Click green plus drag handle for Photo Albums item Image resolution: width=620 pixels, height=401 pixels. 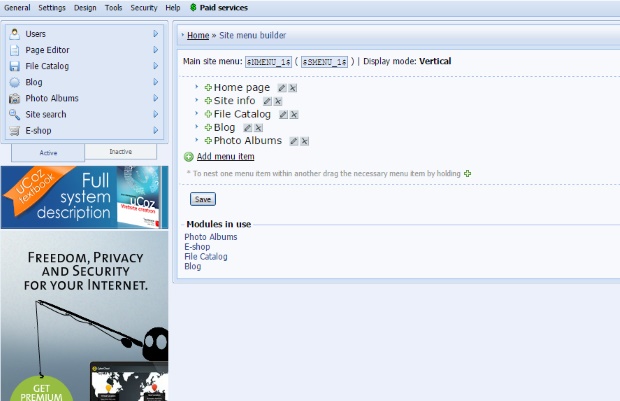208,141
